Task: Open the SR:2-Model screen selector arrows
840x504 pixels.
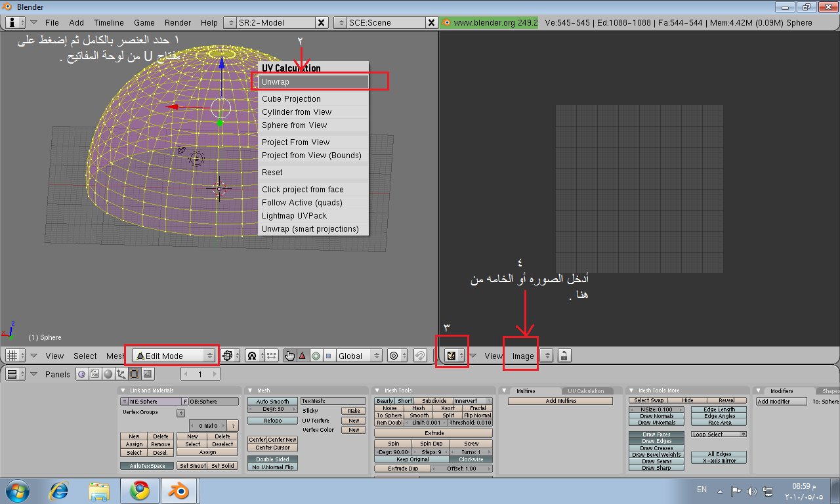Action: pos(230,22)
